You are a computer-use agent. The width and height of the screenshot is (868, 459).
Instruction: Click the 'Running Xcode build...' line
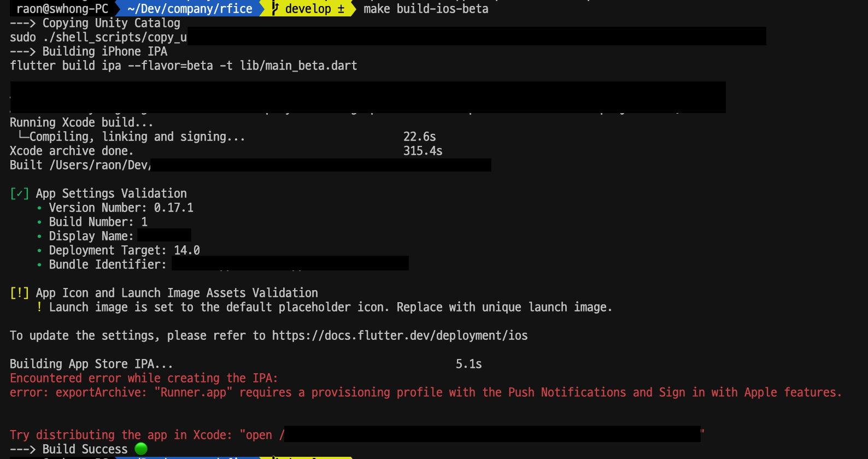click(81, 122)
